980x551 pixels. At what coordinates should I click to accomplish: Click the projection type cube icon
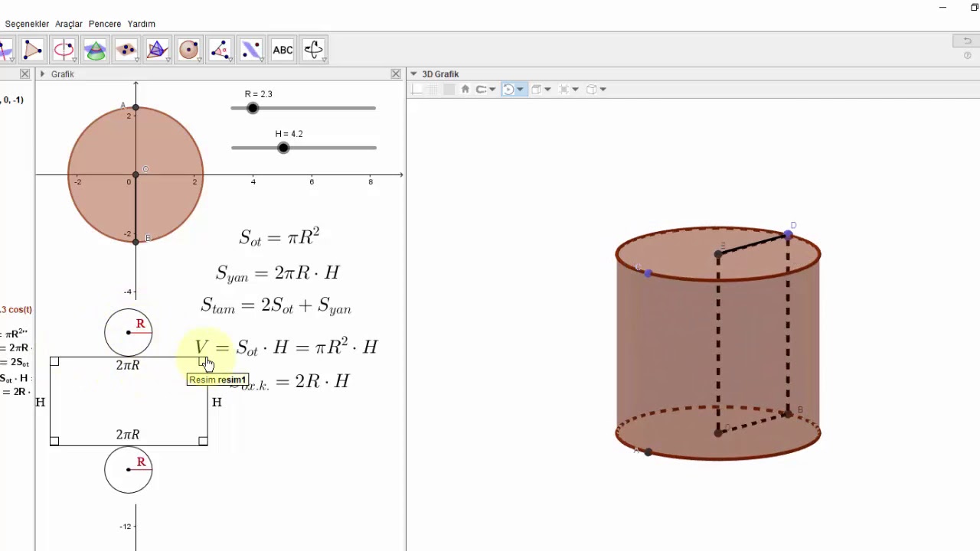point(591,90)
